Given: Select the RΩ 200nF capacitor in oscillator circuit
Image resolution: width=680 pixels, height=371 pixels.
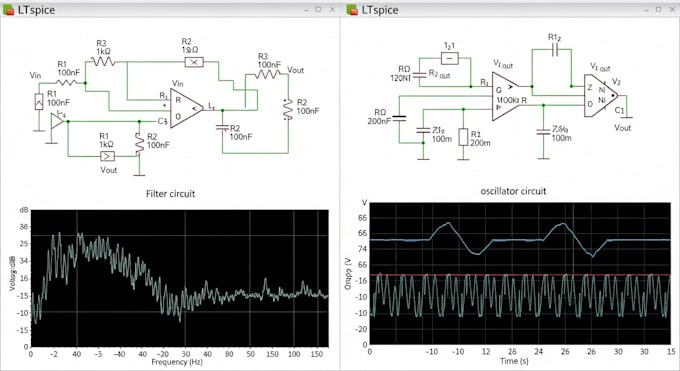Looking at the screenshot, I should [x=399, y=118].
